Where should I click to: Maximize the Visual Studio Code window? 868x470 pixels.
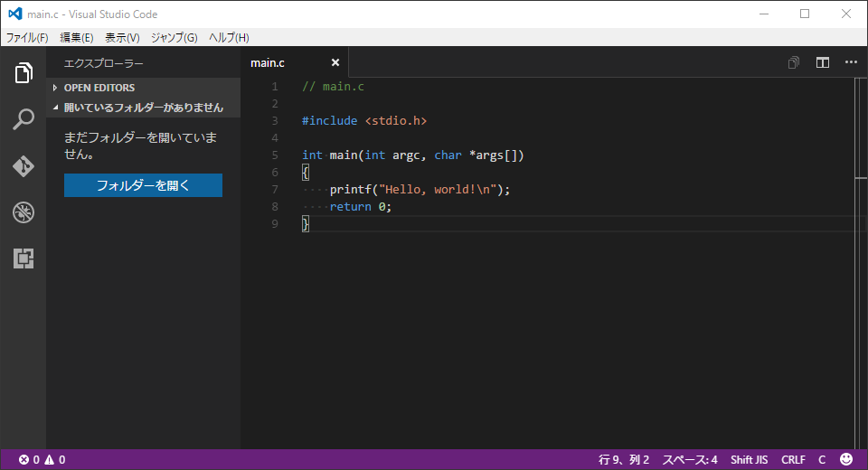pyautogui.click(x=805, y=14)
